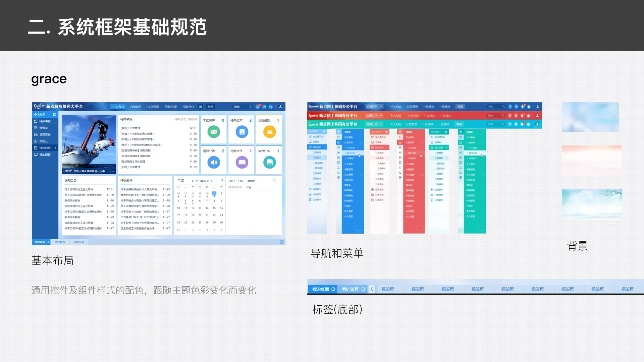Select the pink background swatch thumbnail
Image resolution: width=644 pixels, height=362 pixels.
click(x=592, y=161)
